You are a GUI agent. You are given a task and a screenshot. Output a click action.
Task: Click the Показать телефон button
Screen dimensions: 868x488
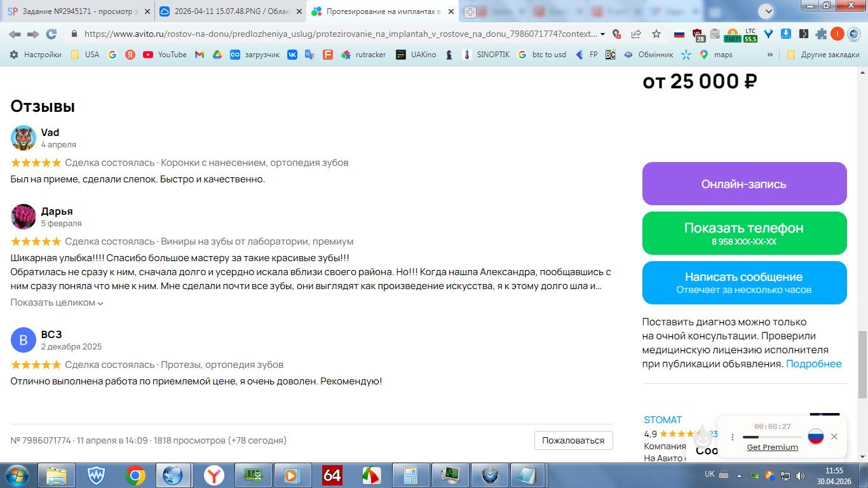coord(744,233)
